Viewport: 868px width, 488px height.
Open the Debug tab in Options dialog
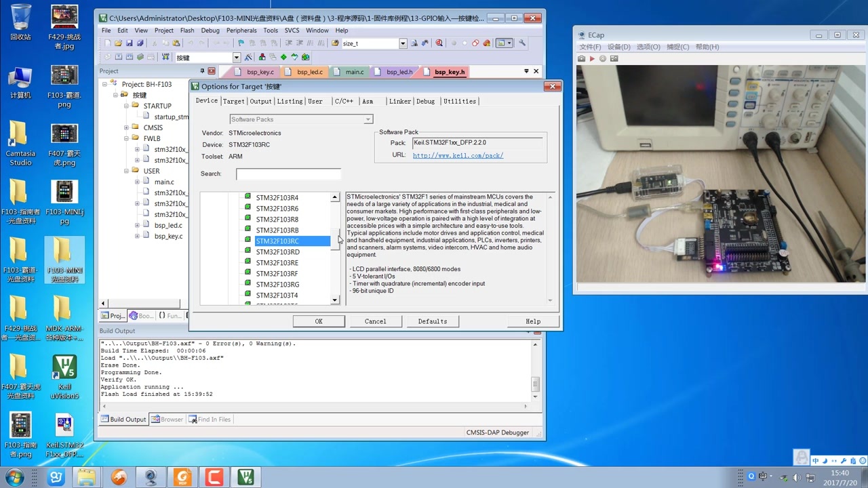tap(425, 101)
